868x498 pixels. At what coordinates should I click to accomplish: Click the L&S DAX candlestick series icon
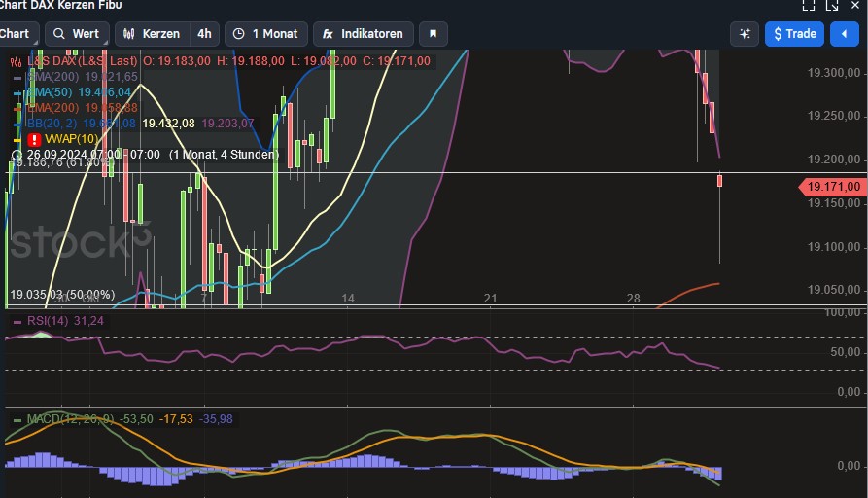click(17, 61)
